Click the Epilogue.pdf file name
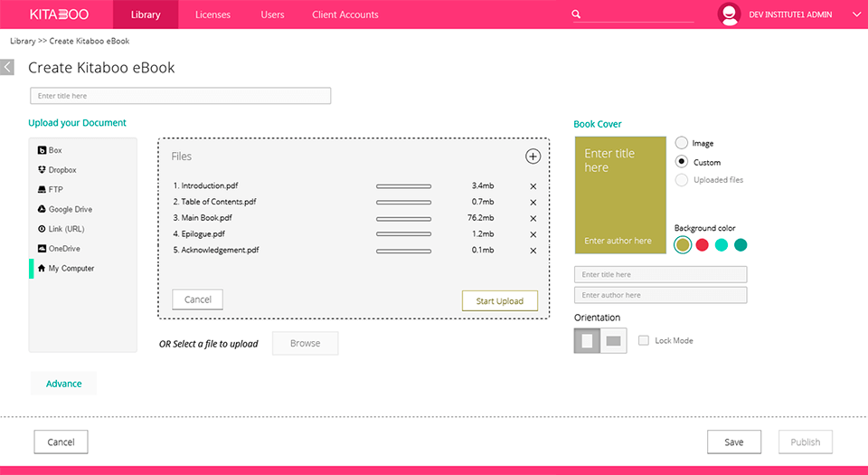This screenshot has height=475, width=868. coord(203,233)
